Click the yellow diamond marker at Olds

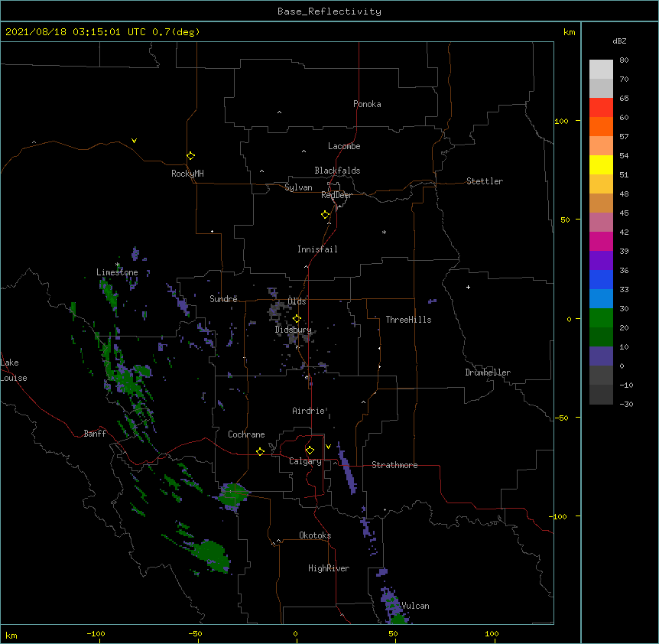point(297,319)
